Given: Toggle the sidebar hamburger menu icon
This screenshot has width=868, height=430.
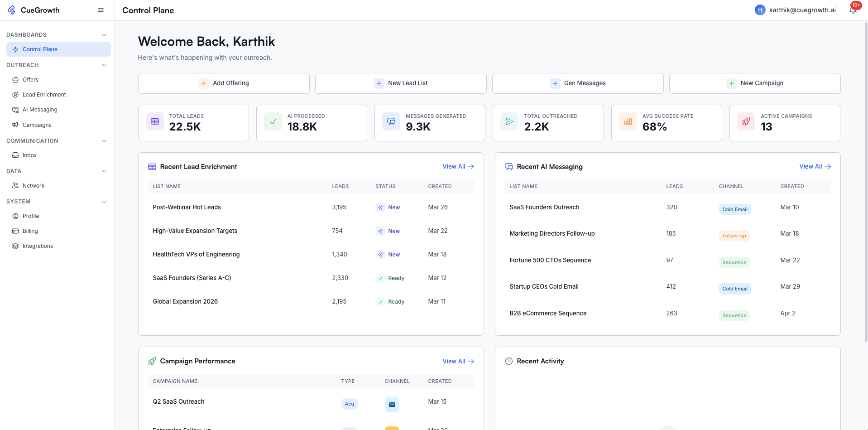Looking at the screenshot, I should point(101,10).
